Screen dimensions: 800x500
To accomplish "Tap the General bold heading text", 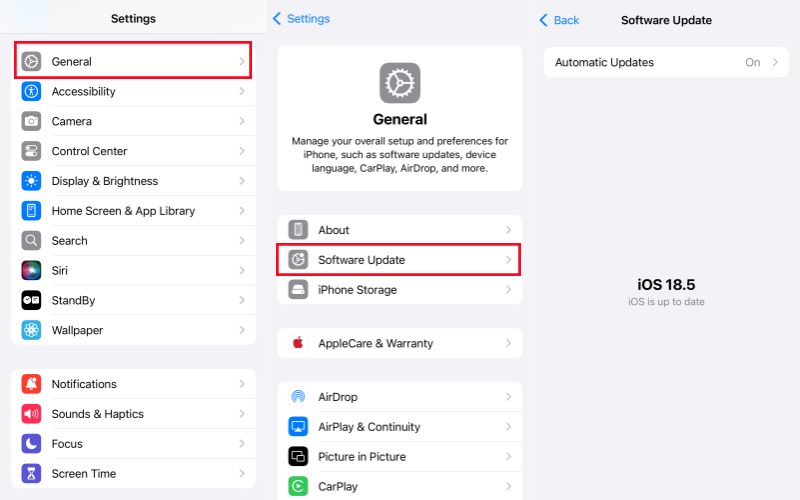I will 400,119.
